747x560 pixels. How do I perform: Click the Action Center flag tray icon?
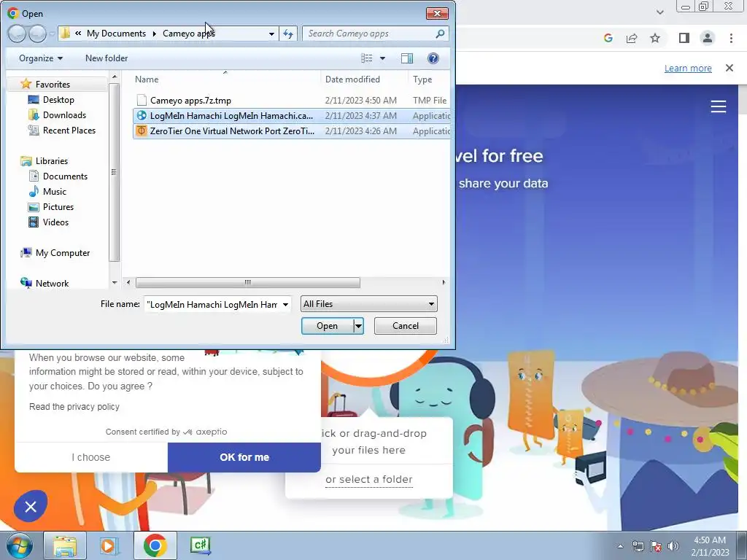[656, 546]
